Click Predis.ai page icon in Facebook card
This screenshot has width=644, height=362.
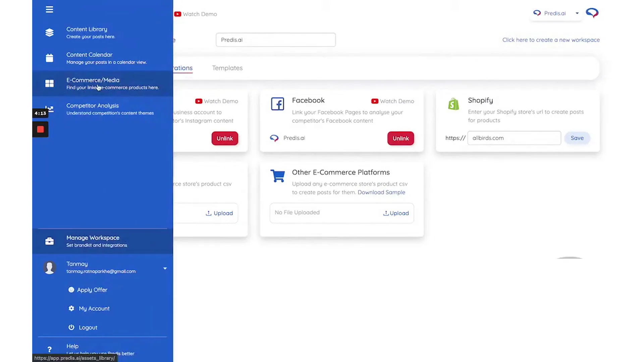coord(274,138)
